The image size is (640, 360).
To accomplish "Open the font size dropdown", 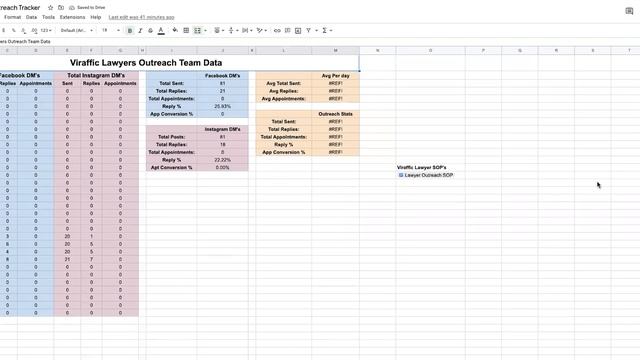I will (x=111, y=31).
